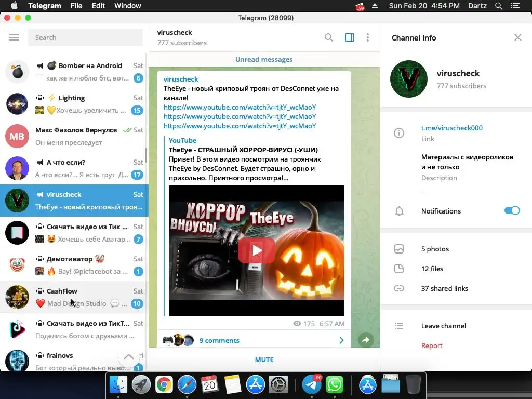This screenshot has width=532, height=399.
Task: Leave the viruscheck channel
Action: click(444, 326)
